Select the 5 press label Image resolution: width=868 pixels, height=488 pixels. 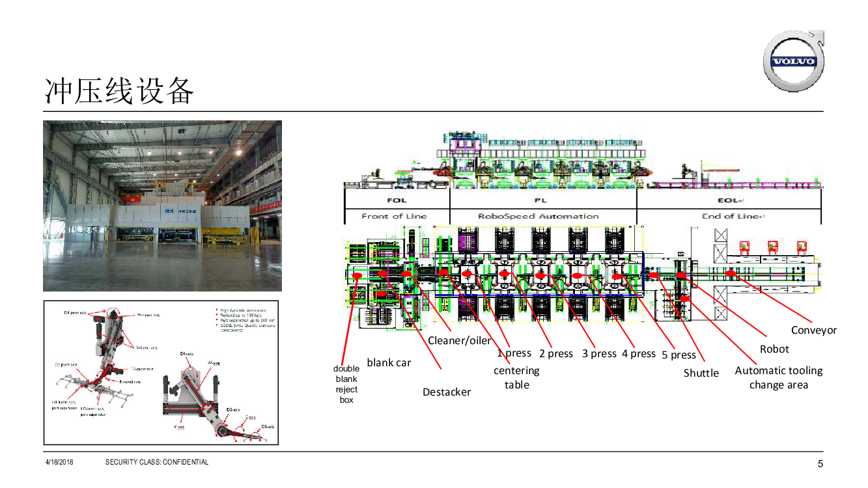[679, 355]
